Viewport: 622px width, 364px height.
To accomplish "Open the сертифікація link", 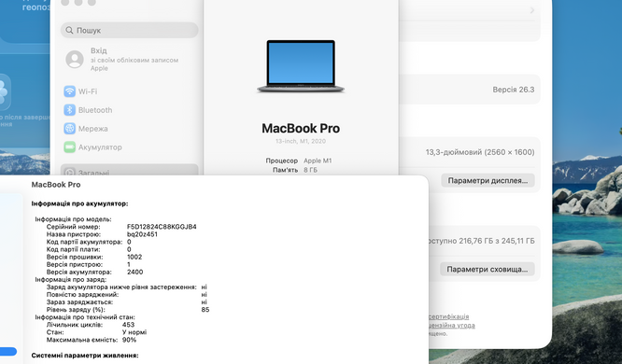I will [x=448, y=316].
